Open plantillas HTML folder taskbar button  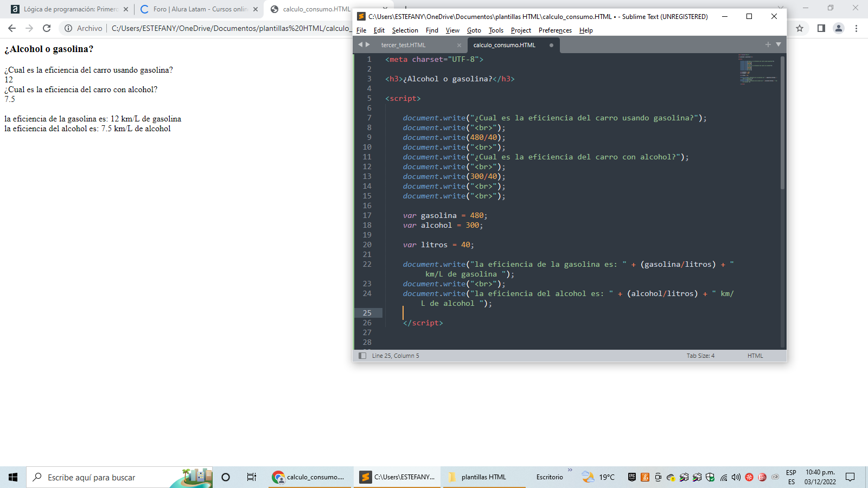pos(484,477)
